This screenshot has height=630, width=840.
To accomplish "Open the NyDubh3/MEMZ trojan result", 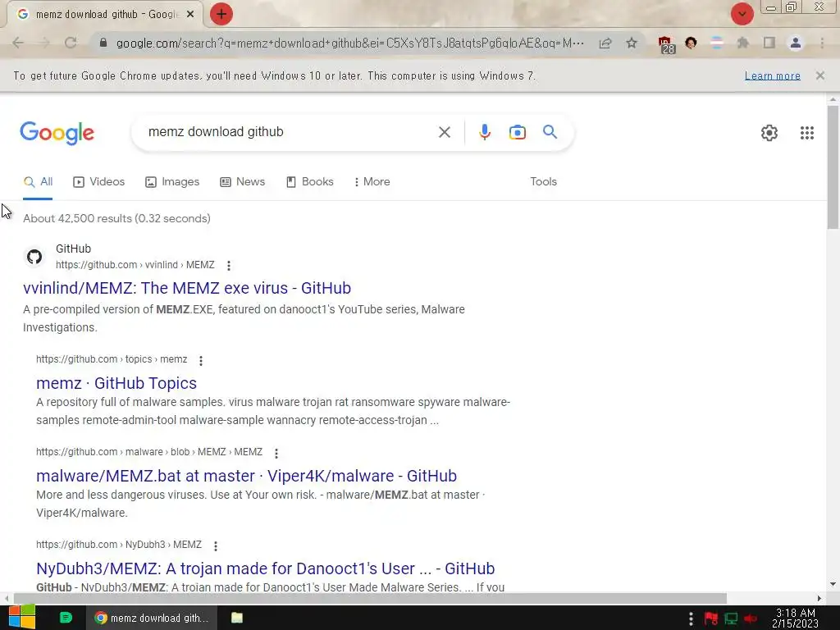I will coord(265,568).
